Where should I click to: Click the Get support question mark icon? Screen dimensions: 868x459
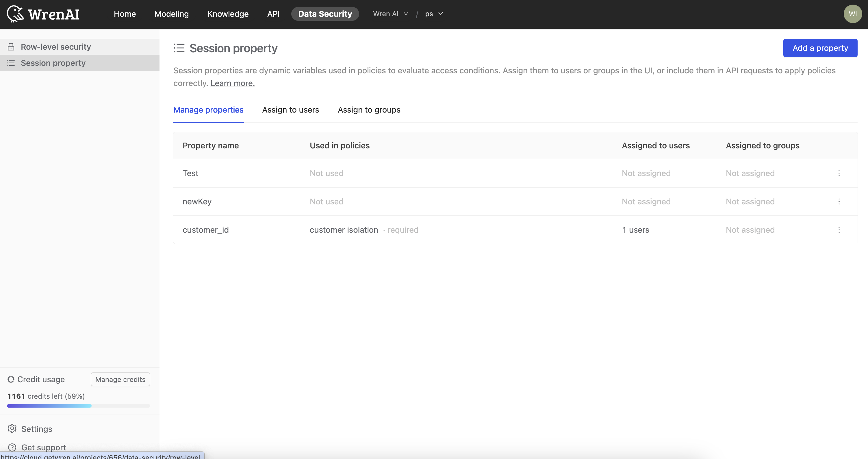(12, 447)
